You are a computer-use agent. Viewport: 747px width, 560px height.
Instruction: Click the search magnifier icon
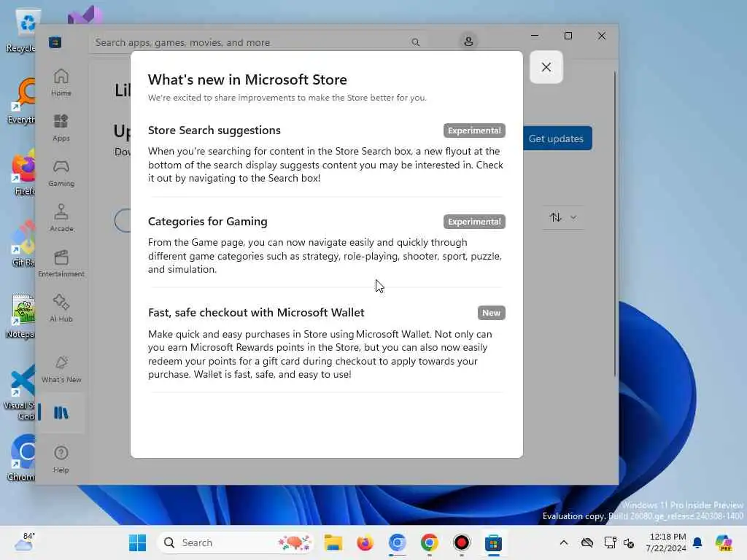(x=415, y=42)
